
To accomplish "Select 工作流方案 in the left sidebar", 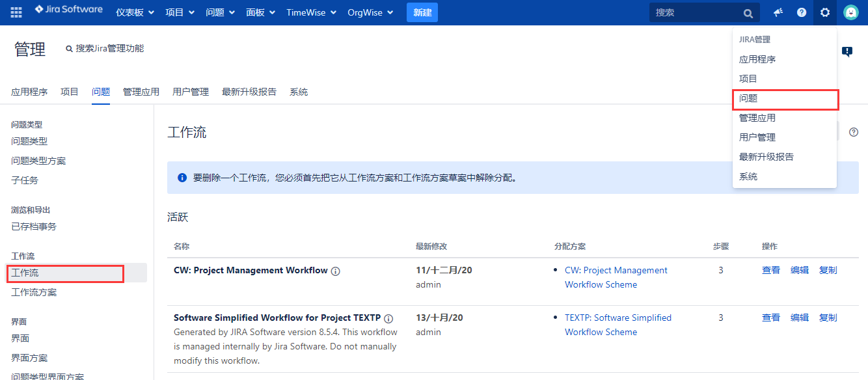I will click(34, 292).
